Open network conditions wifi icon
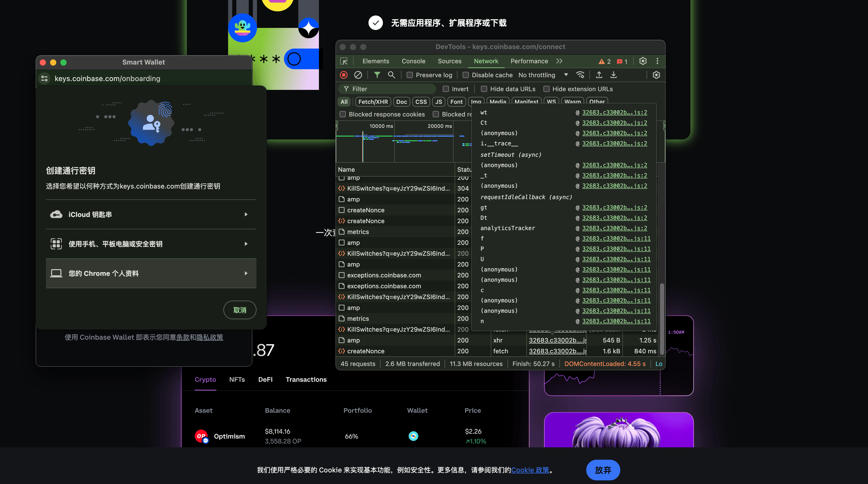The height and width of the screenshot is (484, 868). 580,75
